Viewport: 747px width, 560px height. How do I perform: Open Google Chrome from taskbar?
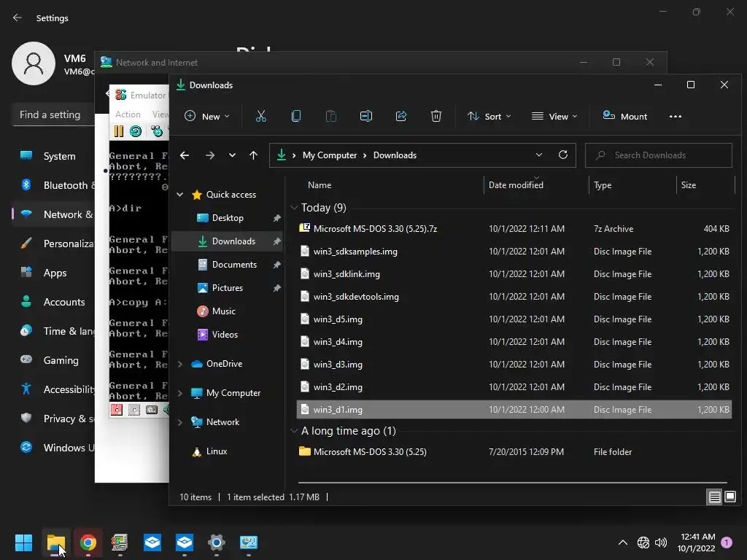pos(88,542)
